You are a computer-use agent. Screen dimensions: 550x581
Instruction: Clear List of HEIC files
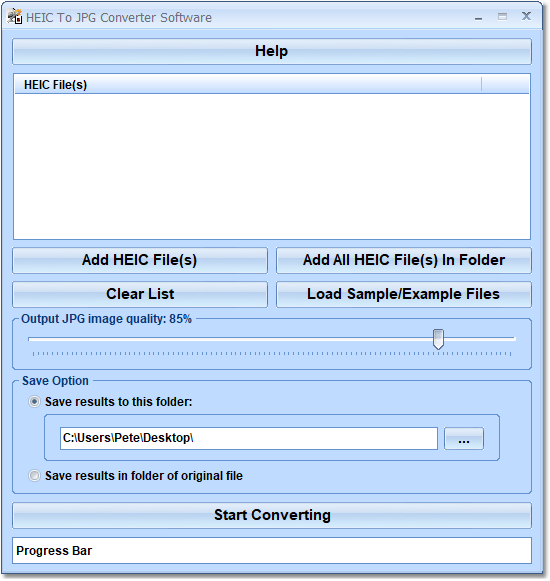coord(140,294)
